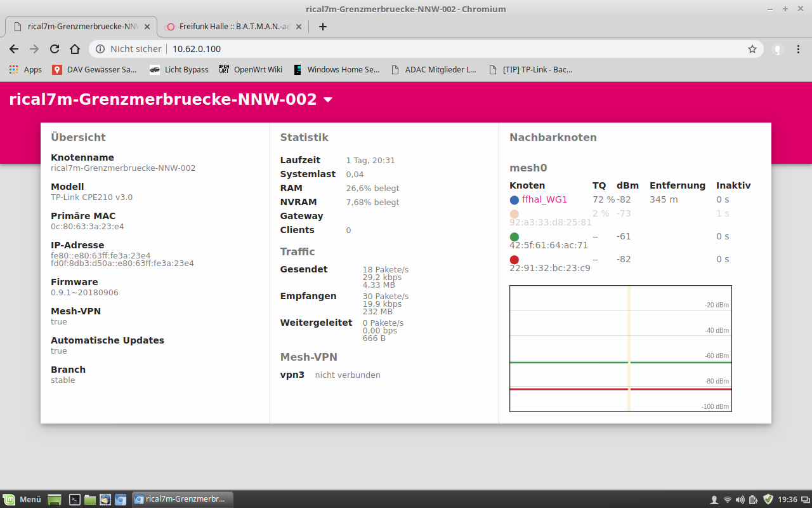The width and height of the screenshot is (812, 508).
Task: Open the Linux Mint Menü
Action: pos(23,499)
